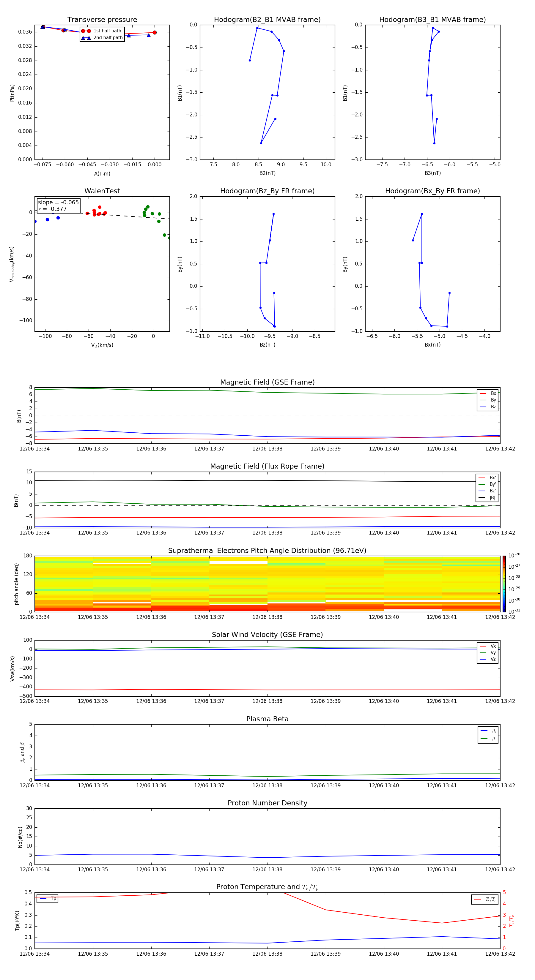Click the 'Solar Wind Velocity (GSE Frame)' title

267,635
